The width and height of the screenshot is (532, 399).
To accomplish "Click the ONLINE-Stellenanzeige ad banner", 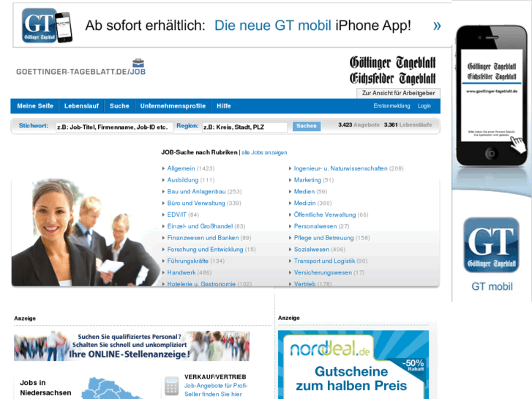I will click(x=132, y=346).
